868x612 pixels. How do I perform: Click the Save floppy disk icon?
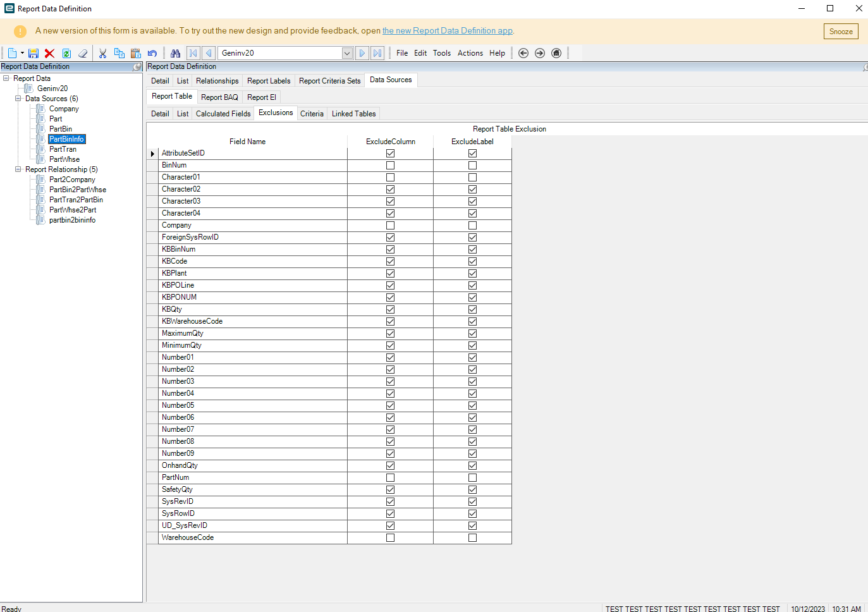click(34, 54)
